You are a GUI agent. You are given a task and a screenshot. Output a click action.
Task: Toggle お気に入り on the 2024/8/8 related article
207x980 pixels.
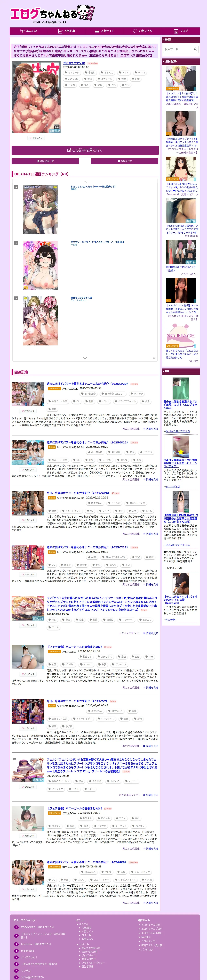pyautogui.click(x=28, y=890)
